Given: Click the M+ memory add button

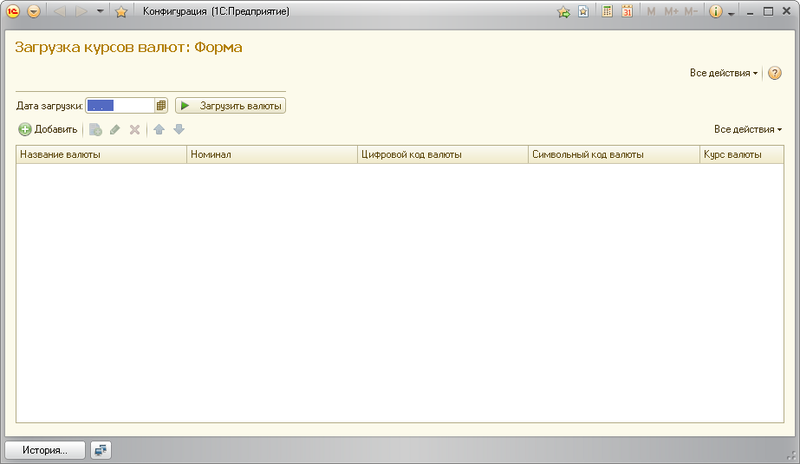Looking at the screenshot, I should point(671,11).
